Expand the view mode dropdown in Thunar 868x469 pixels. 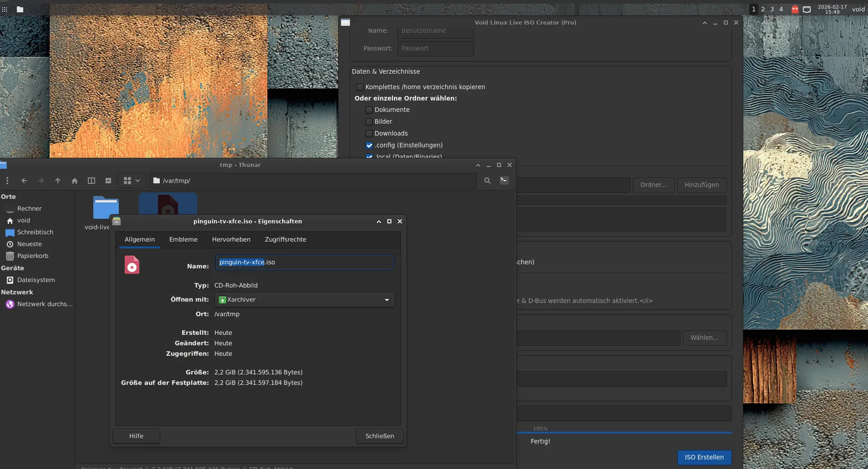pyautogui.click(x=137, y=181)
